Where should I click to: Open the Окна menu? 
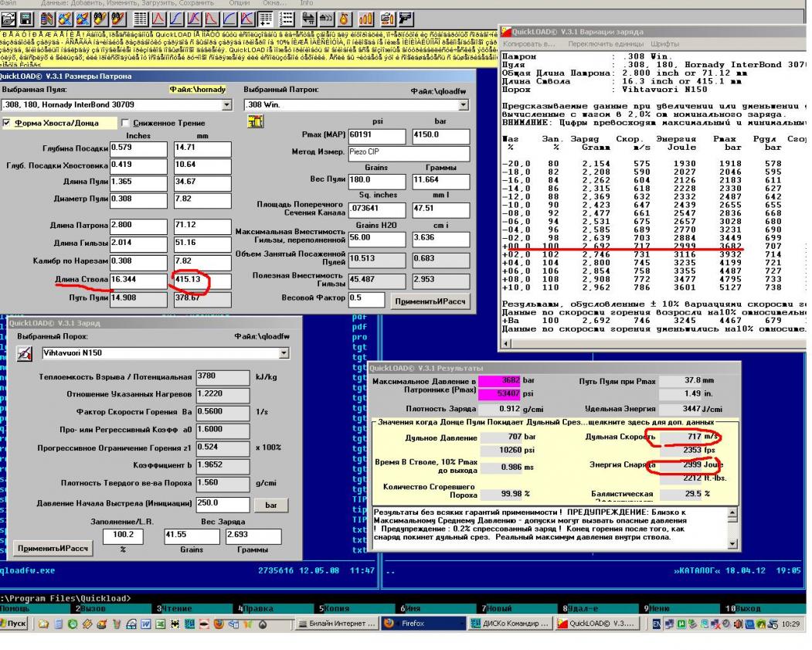point(271,3)
